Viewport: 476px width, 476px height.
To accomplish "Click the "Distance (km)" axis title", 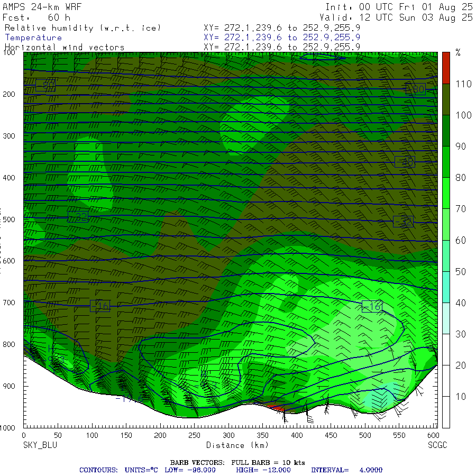I will (237, 445).
